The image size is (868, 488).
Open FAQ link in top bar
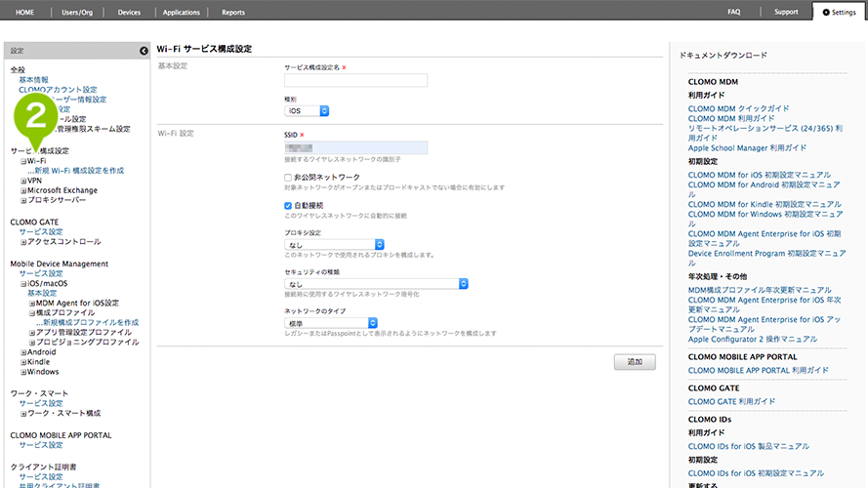coord(734,12)
